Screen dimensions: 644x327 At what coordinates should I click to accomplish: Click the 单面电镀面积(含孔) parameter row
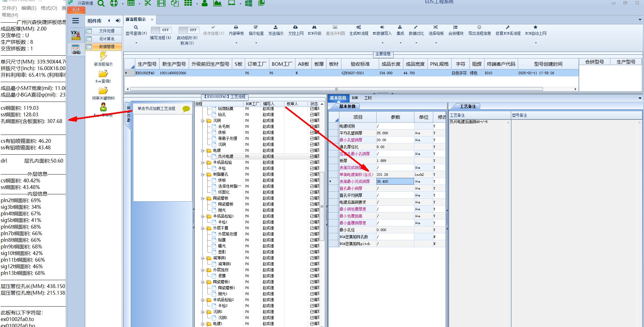click(x=387, y=175)
